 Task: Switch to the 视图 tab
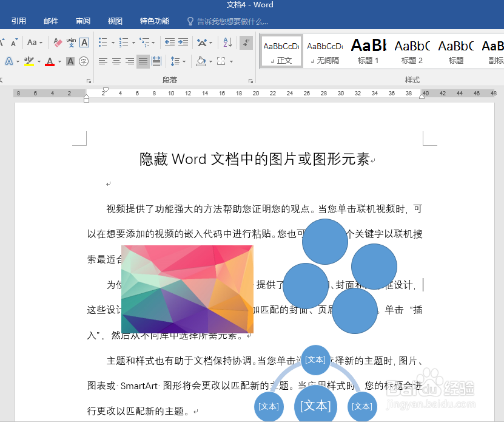115,21
